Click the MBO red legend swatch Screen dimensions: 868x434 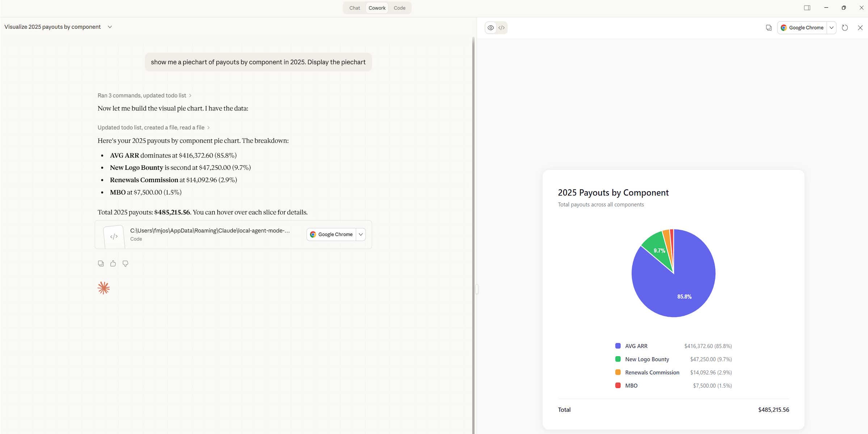point(618,385)
